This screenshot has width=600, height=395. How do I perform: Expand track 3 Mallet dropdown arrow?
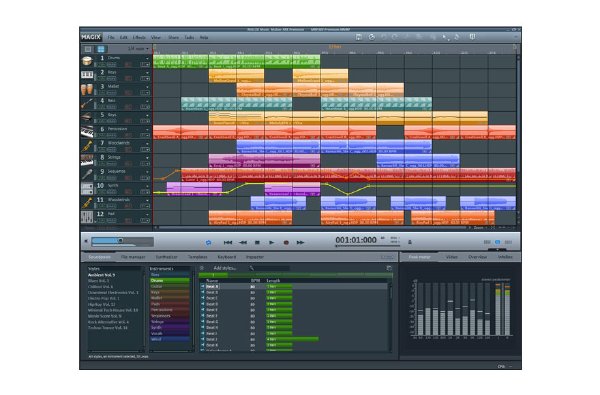click(x=147, y=87)
